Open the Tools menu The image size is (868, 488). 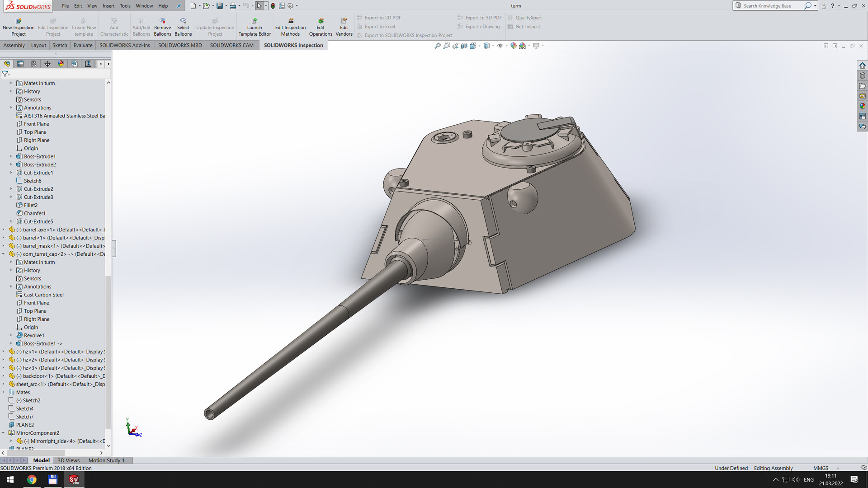click(125, 6)
